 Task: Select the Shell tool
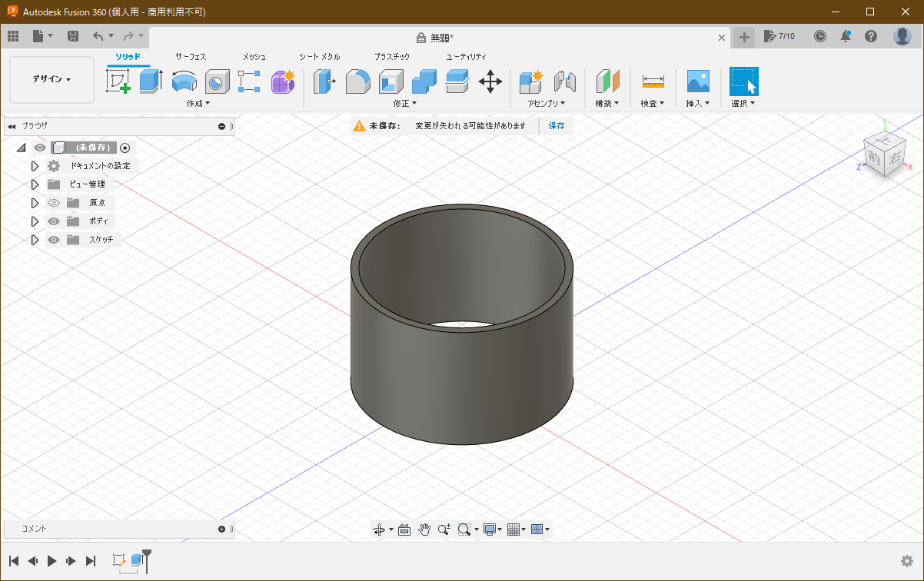click(x=391, y=81)
